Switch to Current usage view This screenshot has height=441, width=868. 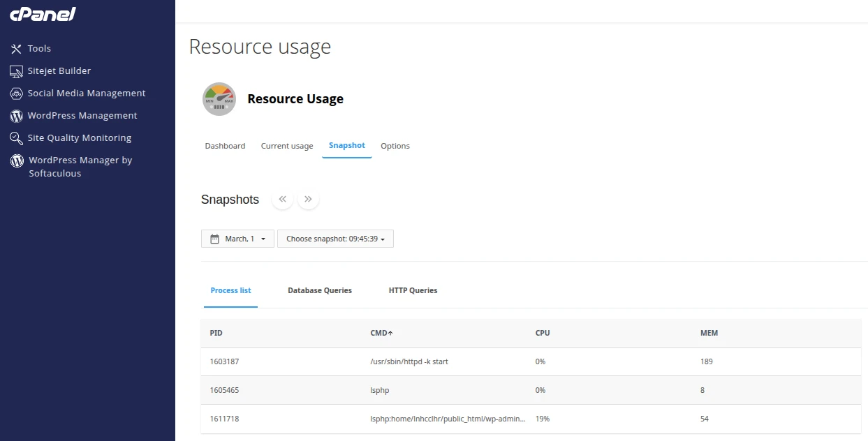[286, 146]
